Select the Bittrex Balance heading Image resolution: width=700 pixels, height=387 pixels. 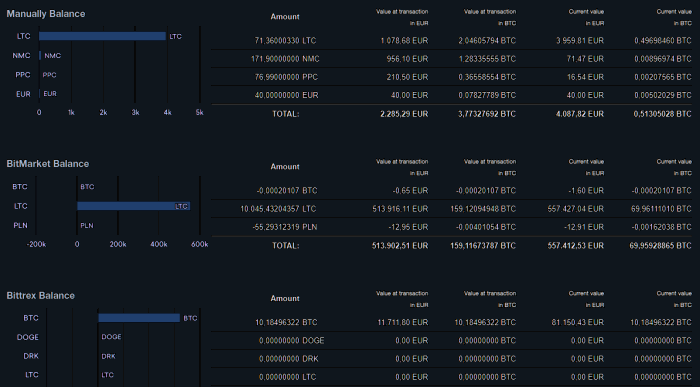click(40, 295)
